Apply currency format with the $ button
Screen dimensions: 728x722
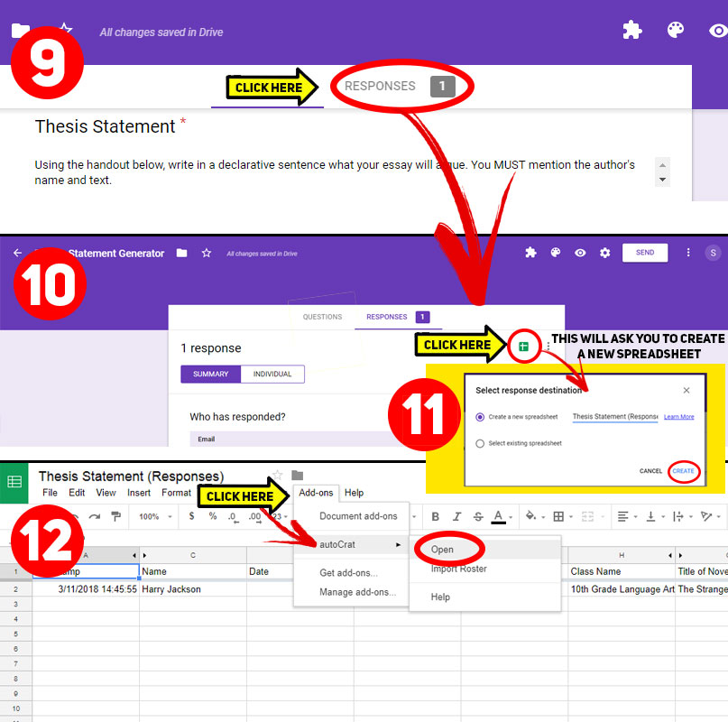tap(191, 515)
